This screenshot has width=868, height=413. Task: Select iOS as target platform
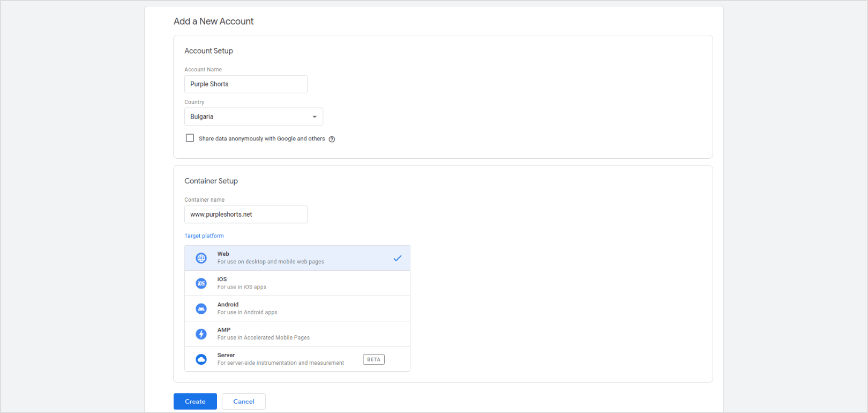click(297, 283)
